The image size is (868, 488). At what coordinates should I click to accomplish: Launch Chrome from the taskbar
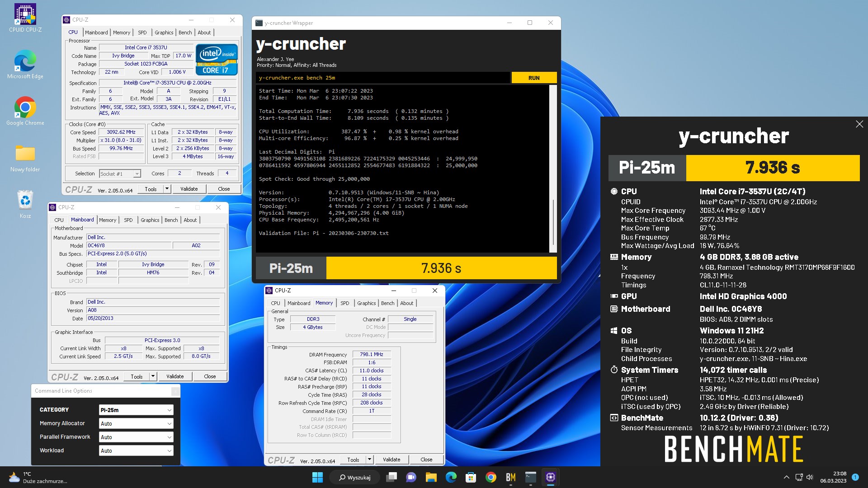click(x=491, y=477)
